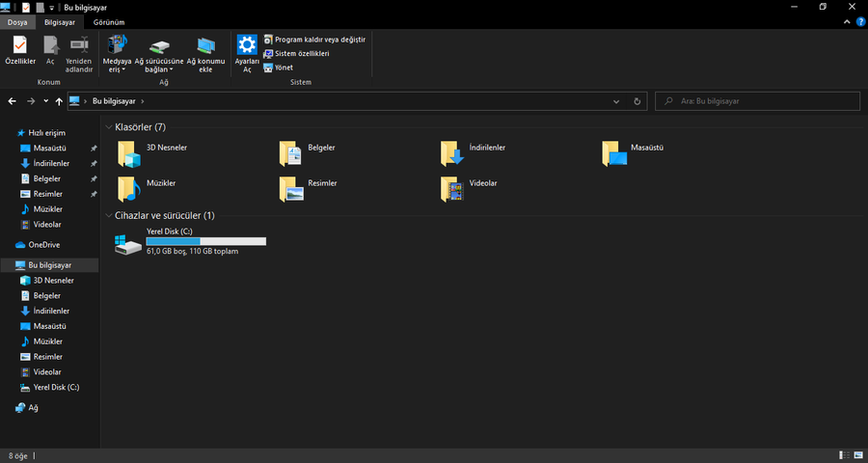Click the Program kaldır veya değiştir icon
The height and width of the screenshot is (463, 868).
pos(268,40)
